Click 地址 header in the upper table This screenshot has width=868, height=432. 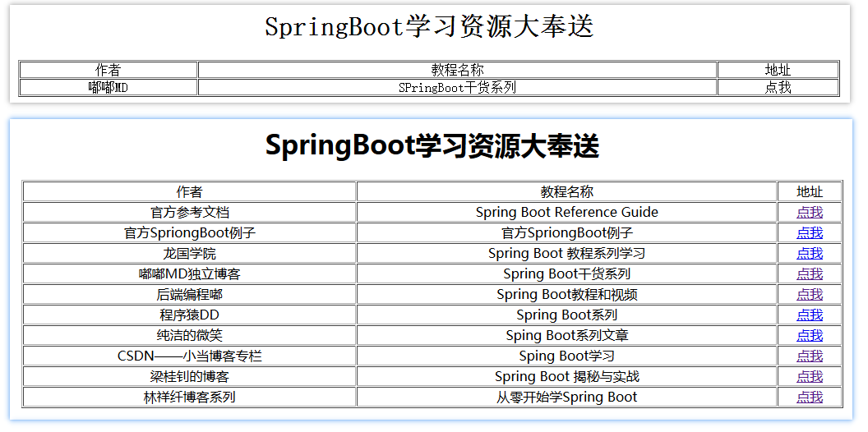pos(778,70)
